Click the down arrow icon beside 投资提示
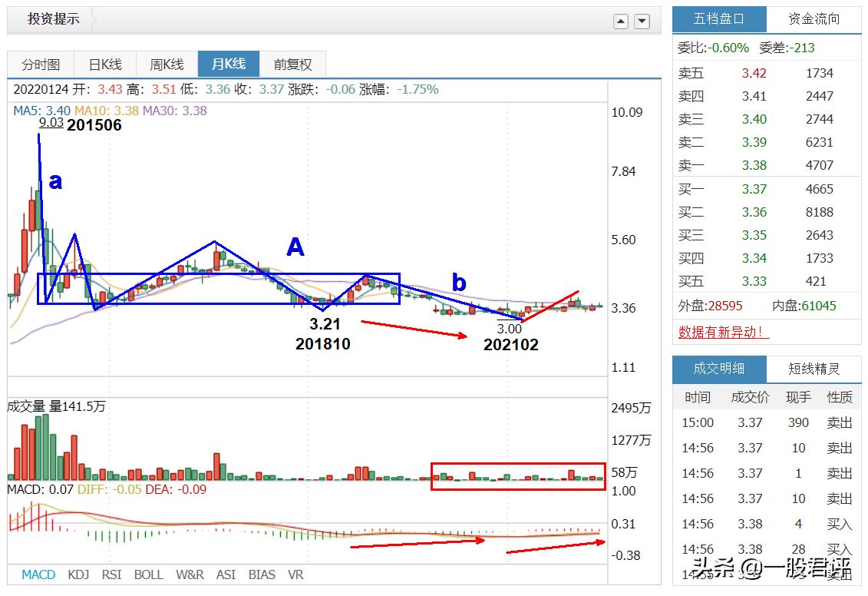 (x=641, y=21)
